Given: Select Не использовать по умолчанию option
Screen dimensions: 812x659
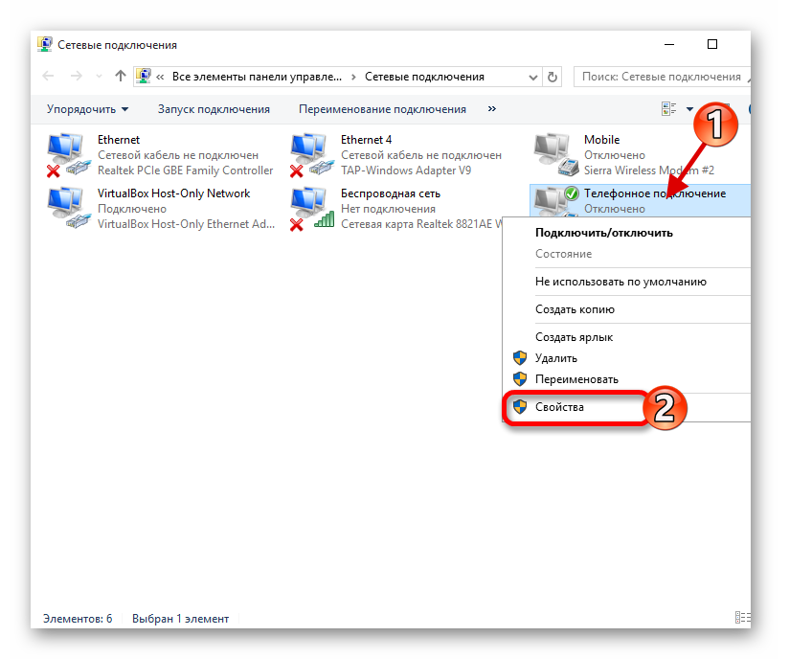Looking at the screenshot, I should [x=620, y=282].
